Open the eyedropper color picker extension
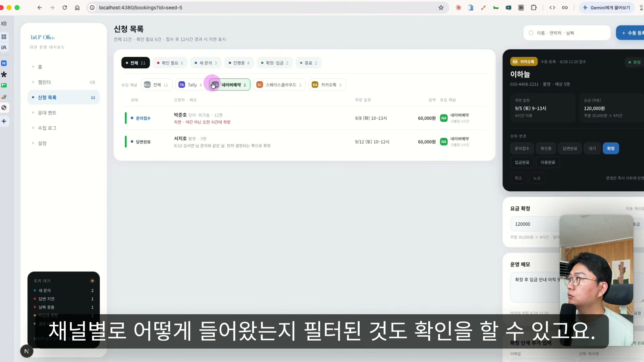 pyautogui.click(x=483, y=7)
